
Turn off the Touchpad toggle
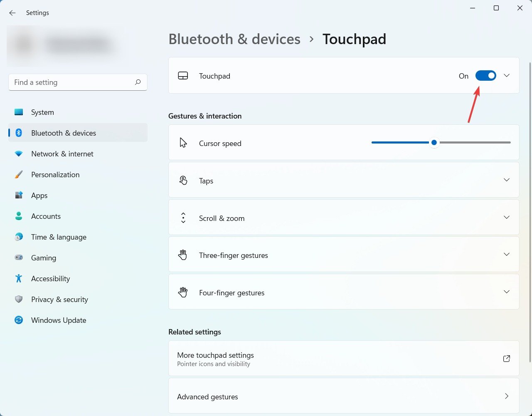coord(485,76)
